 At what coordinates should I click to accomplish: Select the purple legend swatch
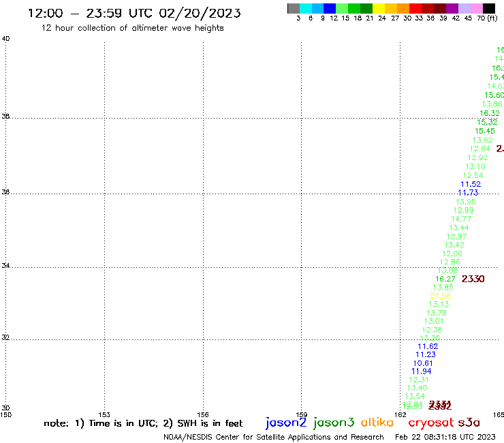point(452,8)
